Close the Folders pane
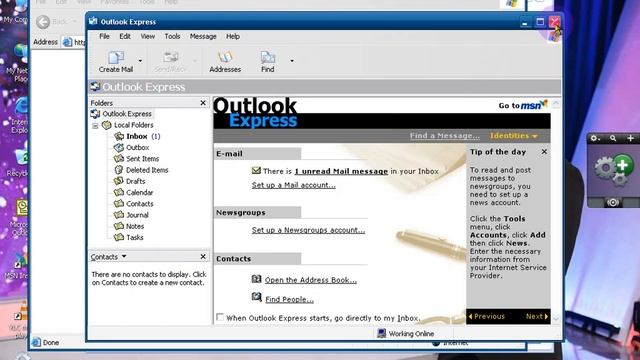 pos(203,103)
